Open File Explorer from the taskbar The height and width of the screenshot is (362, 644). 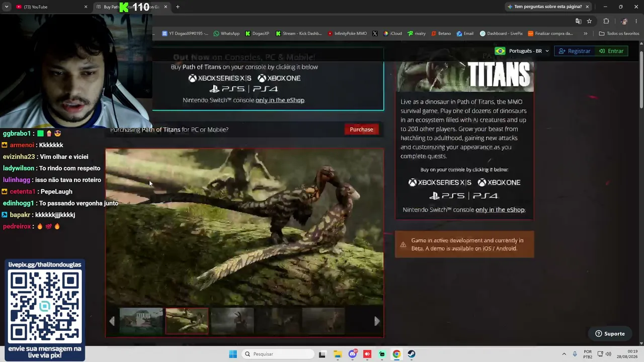click(x=337, y=354)
